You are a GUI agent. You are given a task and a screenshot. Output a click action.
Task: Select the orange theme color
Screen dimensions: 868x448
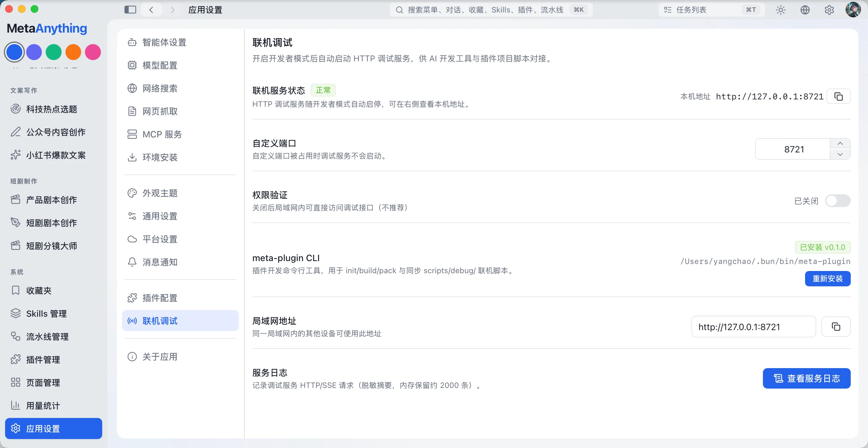(73, 52)
